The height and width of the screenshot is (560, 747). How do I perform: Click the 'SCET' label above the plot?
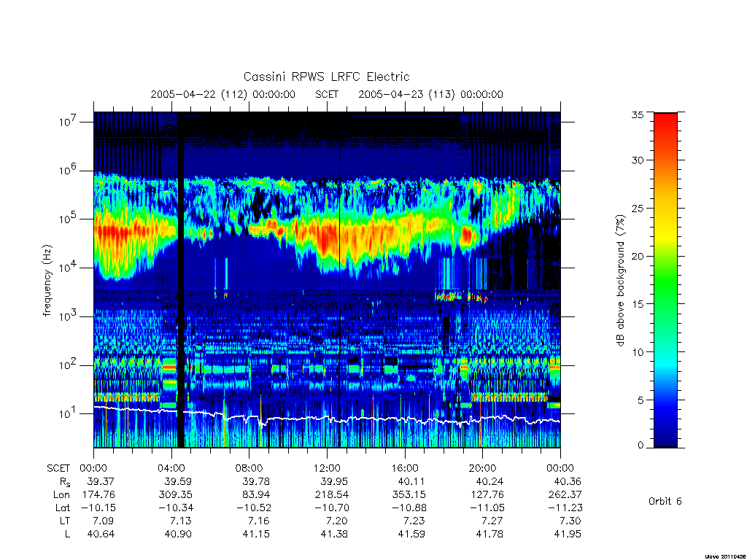pyautogui.click(x=327, y=94)
